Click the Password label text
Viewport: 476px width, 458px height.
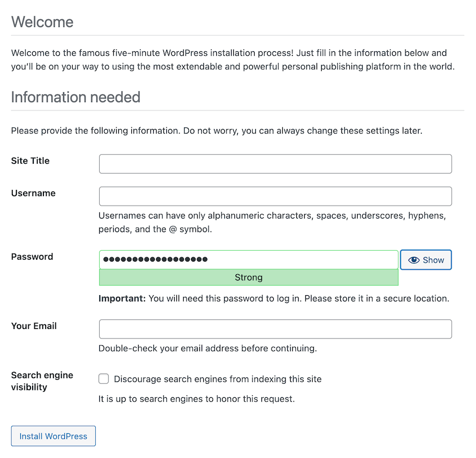[32, 256]
